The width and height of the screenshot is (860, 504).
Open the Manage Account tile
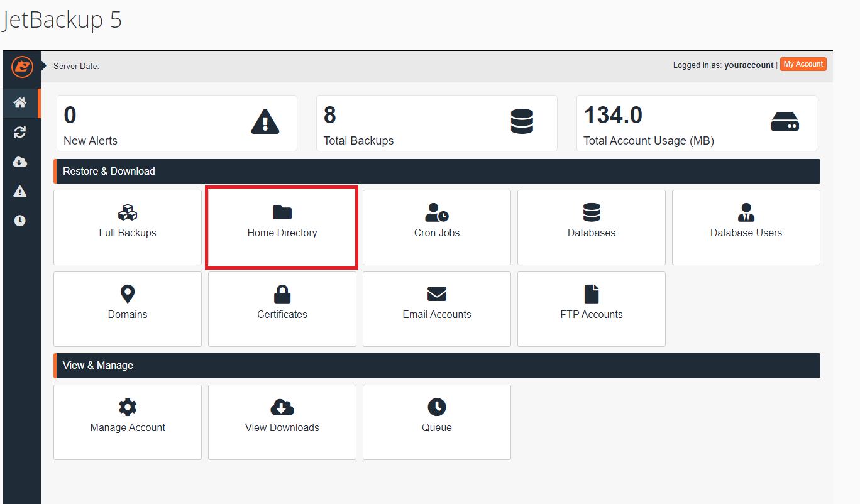tap(128, 422)
